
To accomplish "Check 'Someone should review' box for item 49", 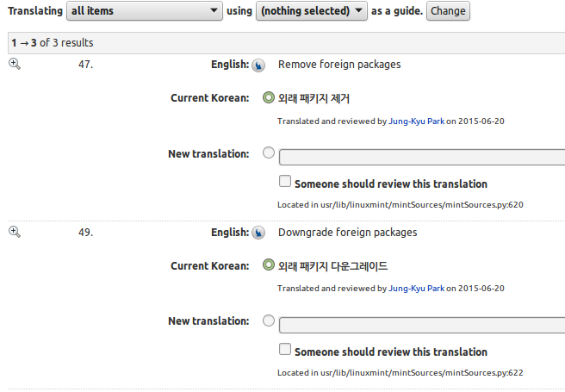I will tap(285, 349).
